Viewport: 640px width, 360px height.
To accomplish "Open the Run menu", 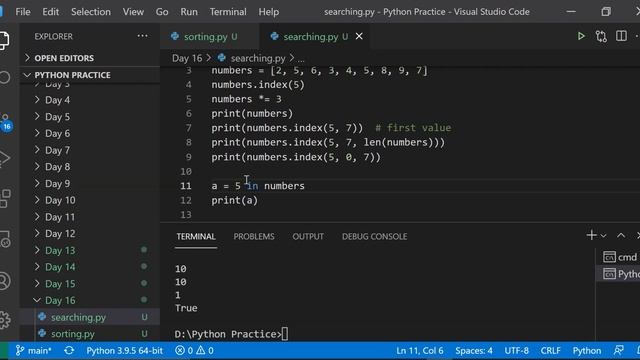I will coord(189,12).
